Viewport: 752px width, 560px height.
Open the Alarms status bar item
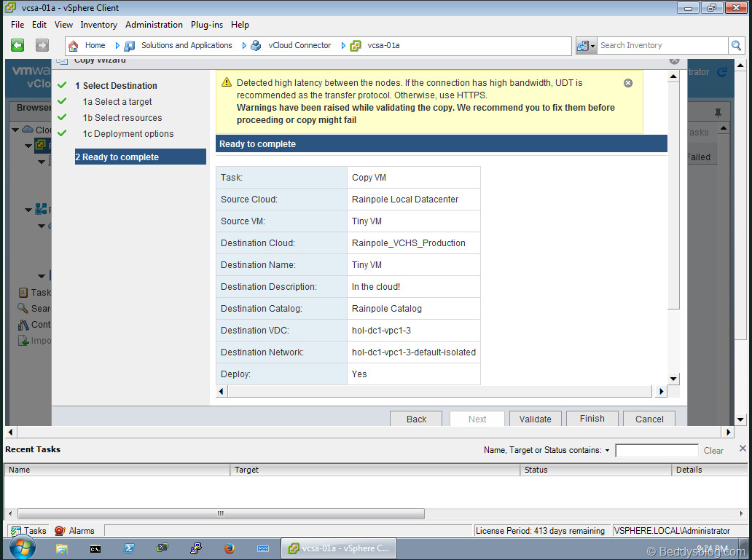pos(75,531)
